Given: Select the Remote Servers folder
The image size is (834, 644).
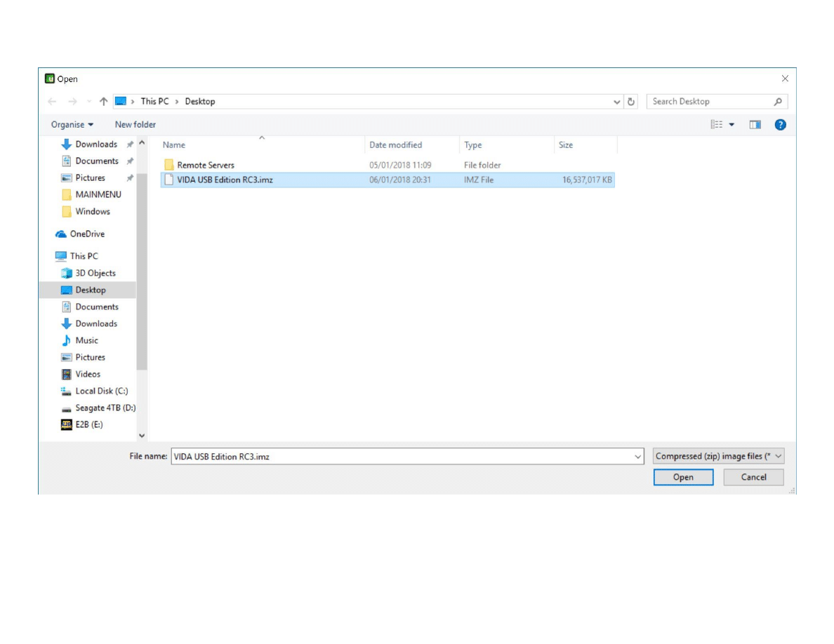Looking at the screenshot, I should [205, 165].
